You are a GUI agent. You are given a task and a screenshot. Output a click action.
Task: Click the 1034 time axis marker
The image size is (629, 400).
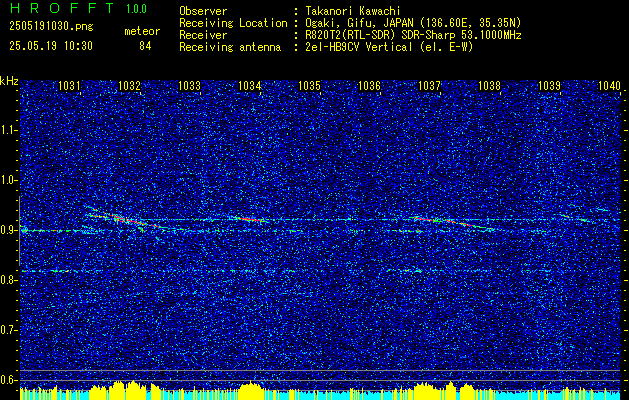tap(250, 85)
